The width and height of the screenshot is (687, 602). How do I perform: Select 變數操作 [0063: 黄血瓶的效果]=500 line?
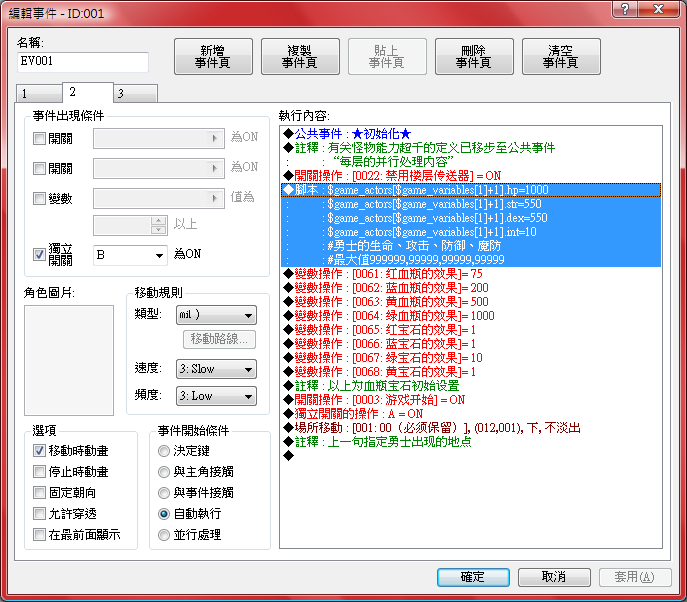coord(471,302)
